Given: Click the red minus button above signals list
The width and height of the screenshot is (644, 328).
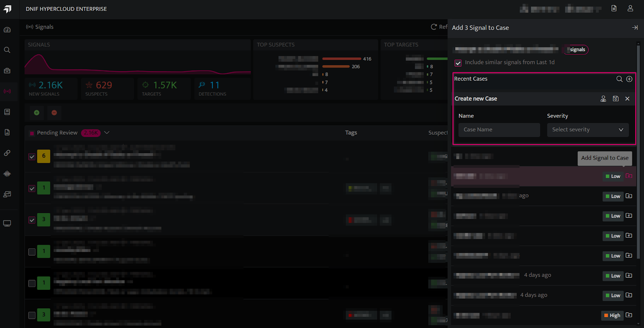Looking at the screenshot, I should 54,113.
